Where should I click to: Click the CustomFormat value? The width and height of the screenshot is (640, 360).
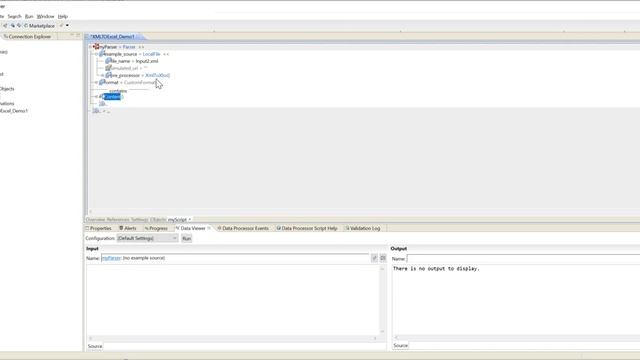pyautogui.click(x=139, y=82)
